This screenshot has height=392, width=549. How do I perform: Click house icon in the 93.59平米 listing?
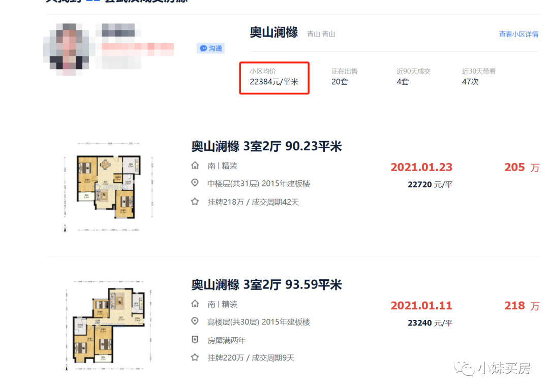tap(195, 304)
